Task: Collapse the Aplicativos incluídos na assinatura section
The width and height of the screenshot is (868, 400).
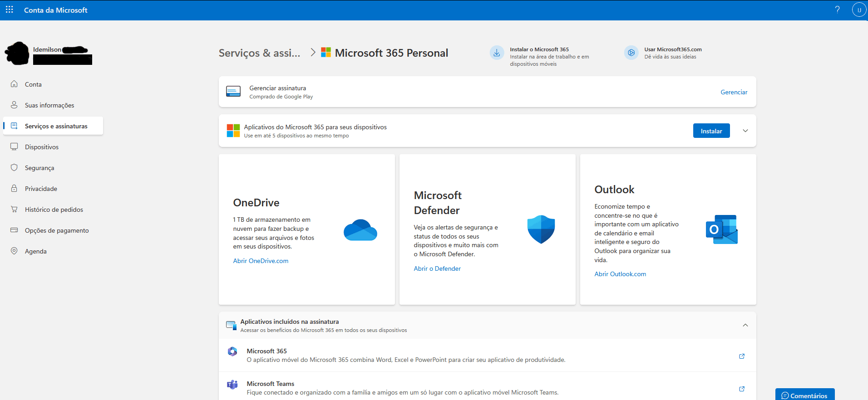Action: point(745,325)
